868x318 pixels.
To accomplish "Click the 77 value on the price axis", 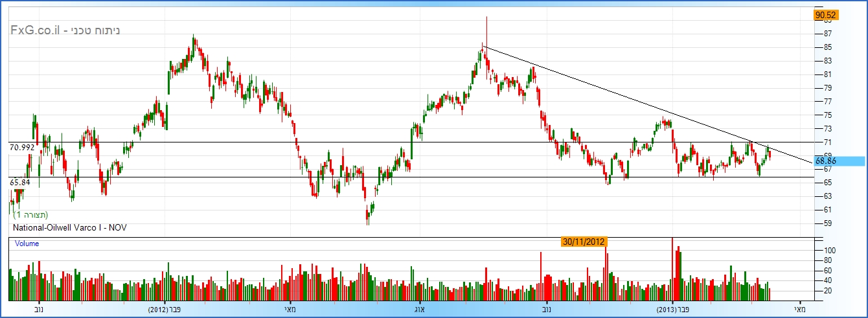I will (x=828, y=102).
